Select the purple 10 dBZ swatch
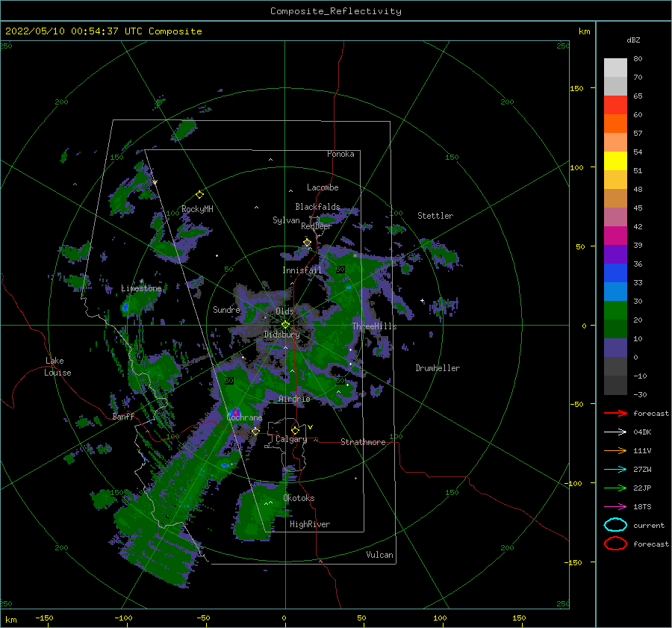The height and width of the screenshot is (628, 672). (x=615, y=347)
